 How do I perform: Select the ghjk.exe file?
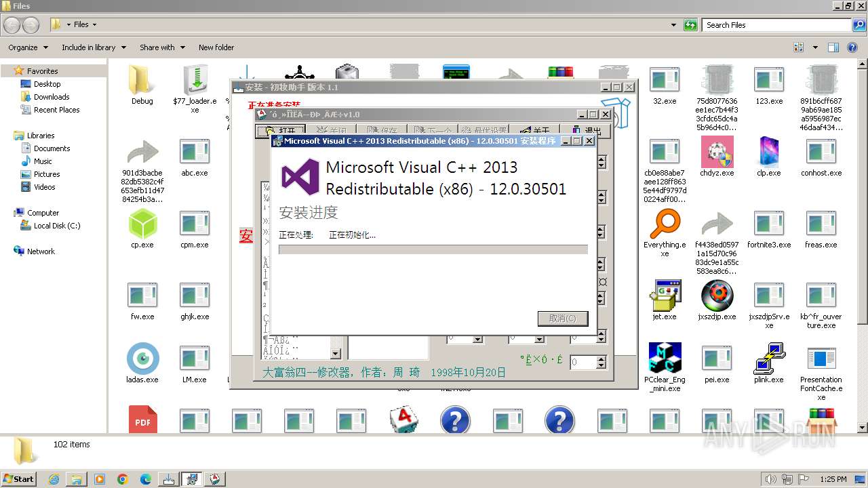(195, 300)
